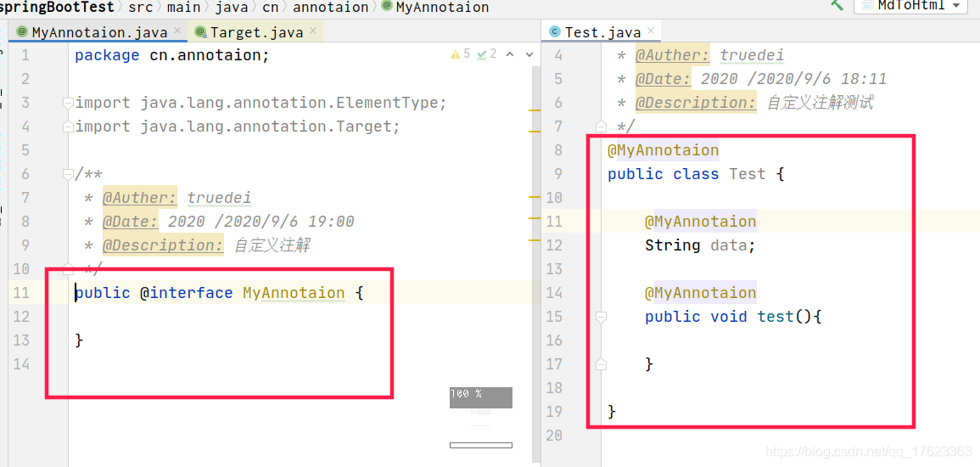The image size is (980, 467).
Task: Click the @MyAnnotaion annotation above class Test
Action: click(664, 150)
